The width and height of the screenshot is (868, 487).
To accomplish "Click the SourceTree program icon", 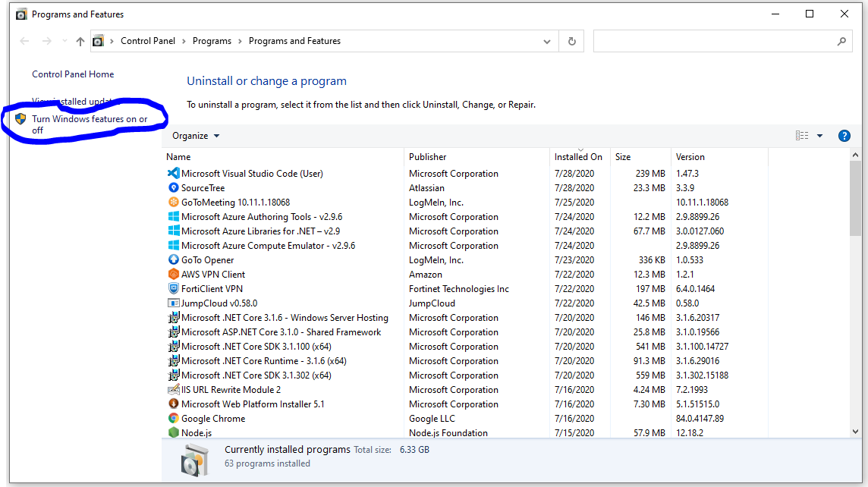I will pos(173,187).
